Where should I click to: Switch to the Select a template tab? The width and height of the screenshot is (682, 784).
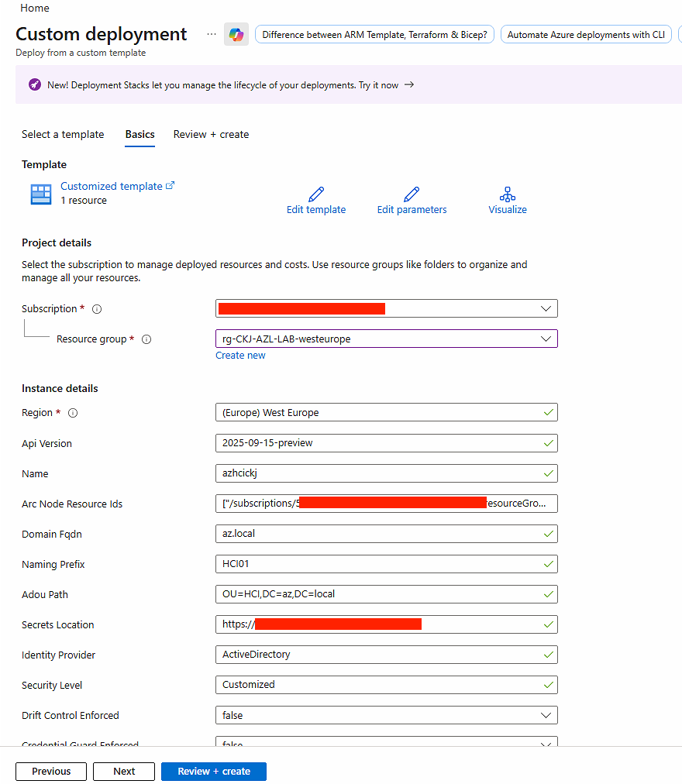click(x=63, y=134)
